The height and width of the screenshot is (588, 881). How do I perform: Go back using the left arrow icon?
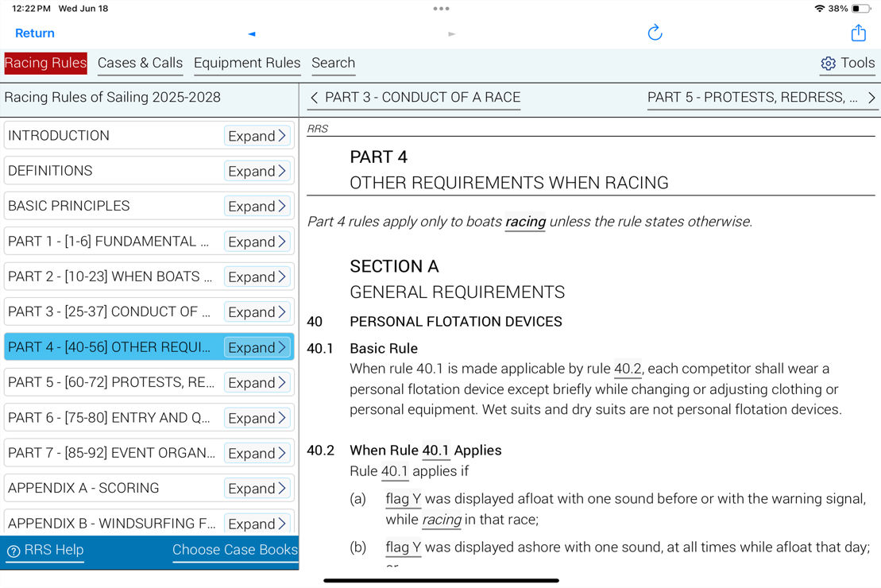click(251, 33)
